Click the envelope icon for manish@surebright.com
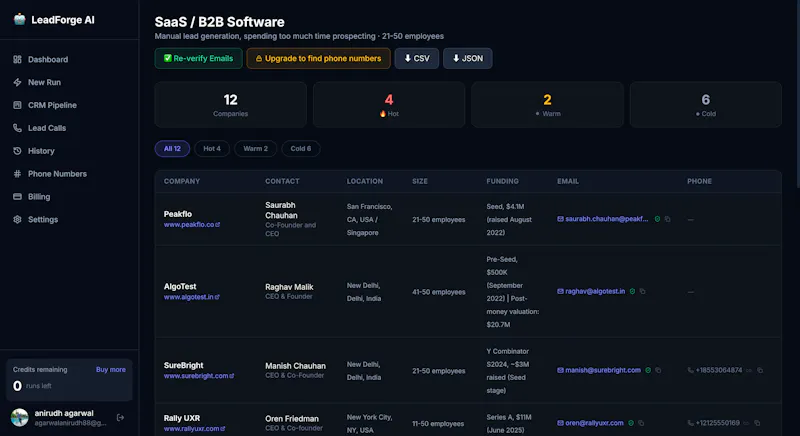Viewport: 800px width, 436px height. click(x=560, y=370)
